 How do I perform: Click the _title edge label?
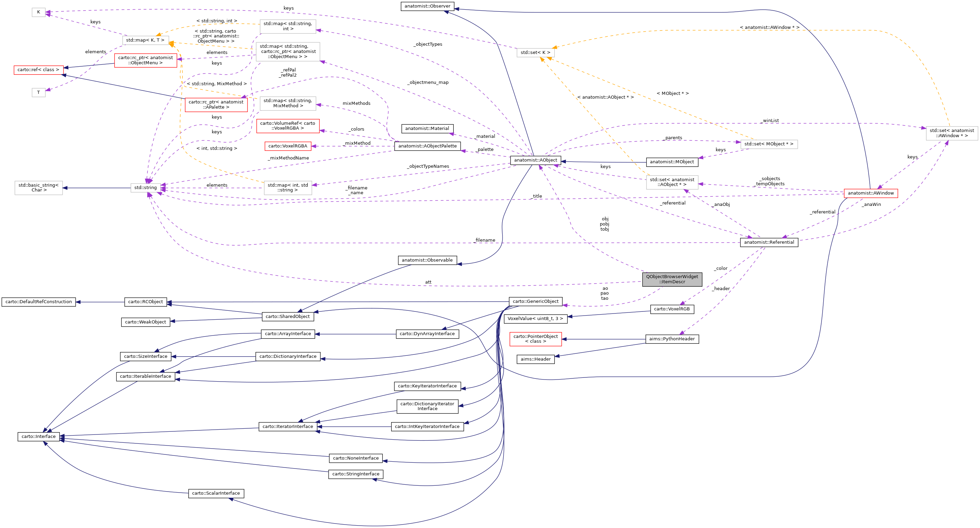(537, 196)
